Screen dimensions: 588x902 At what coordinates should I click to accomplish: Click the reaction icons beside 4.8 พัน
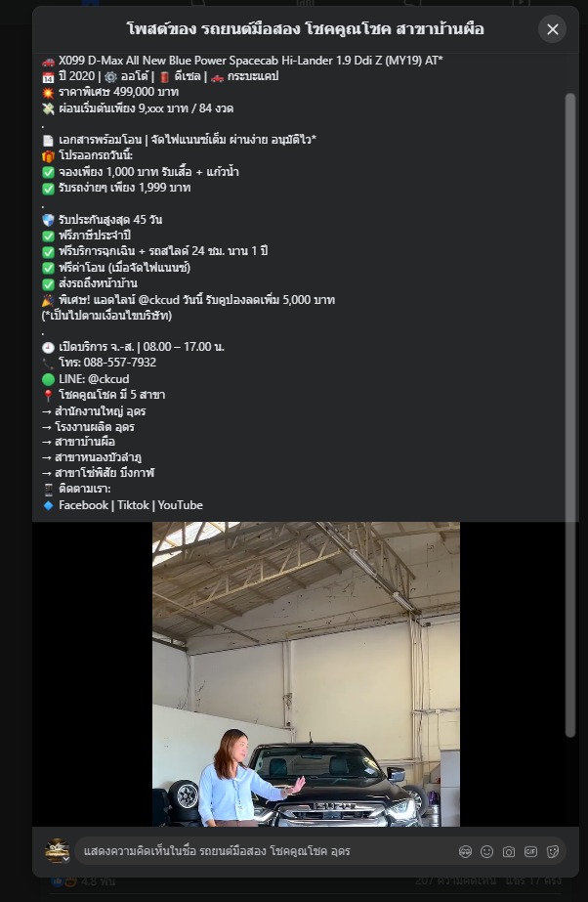63,881
